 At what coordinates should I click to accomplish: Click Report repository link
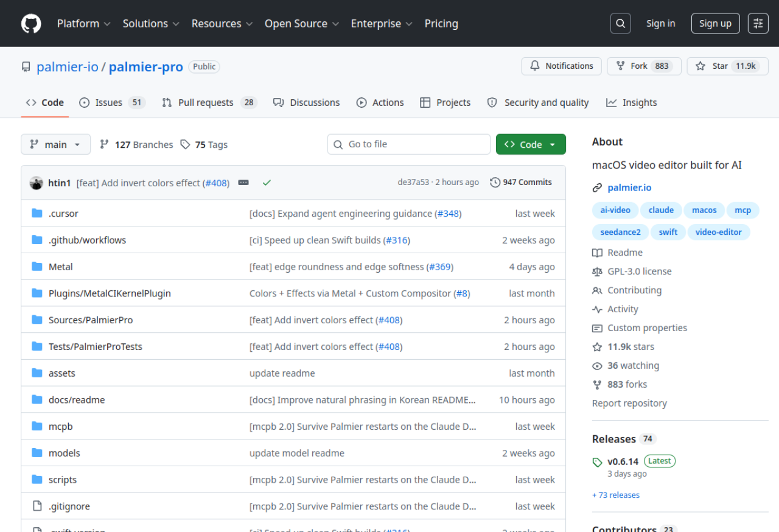pyautogui.click(x=629, y=404)
